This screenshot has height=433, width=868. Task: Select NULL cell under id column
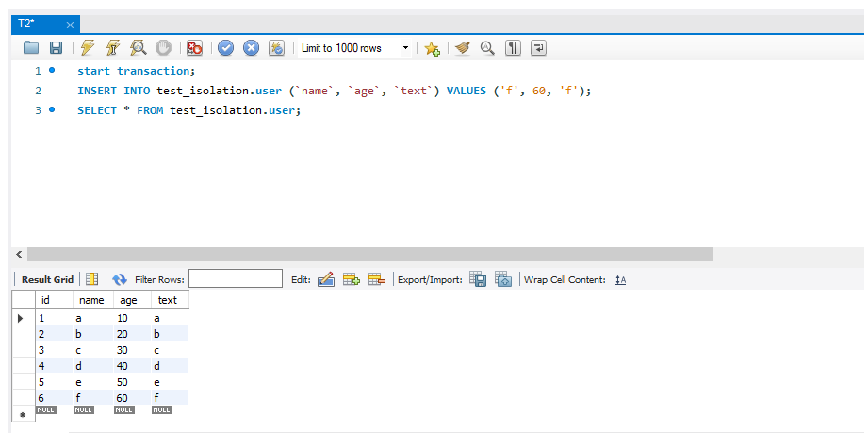pyautogui.click(x=45, y=409)
